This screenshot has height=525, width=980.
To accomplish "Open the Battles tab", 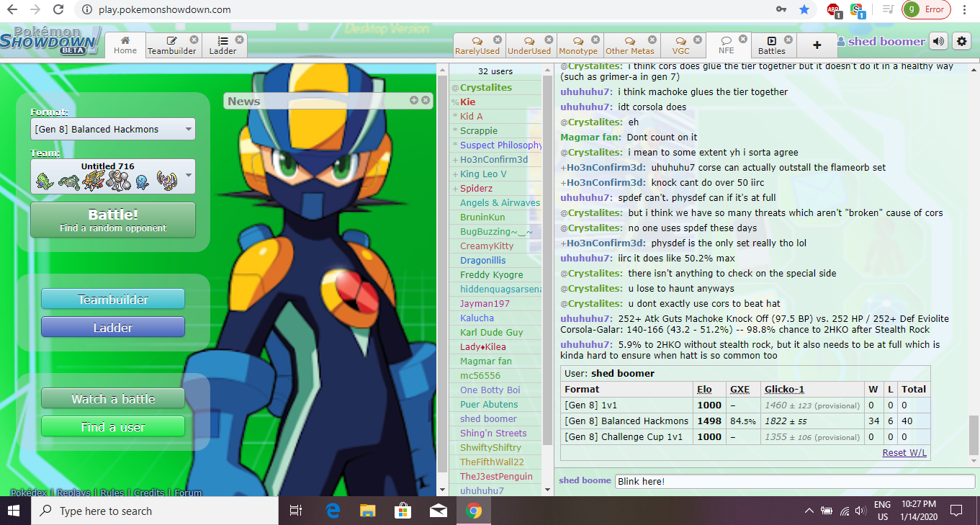I will [772, 45].
